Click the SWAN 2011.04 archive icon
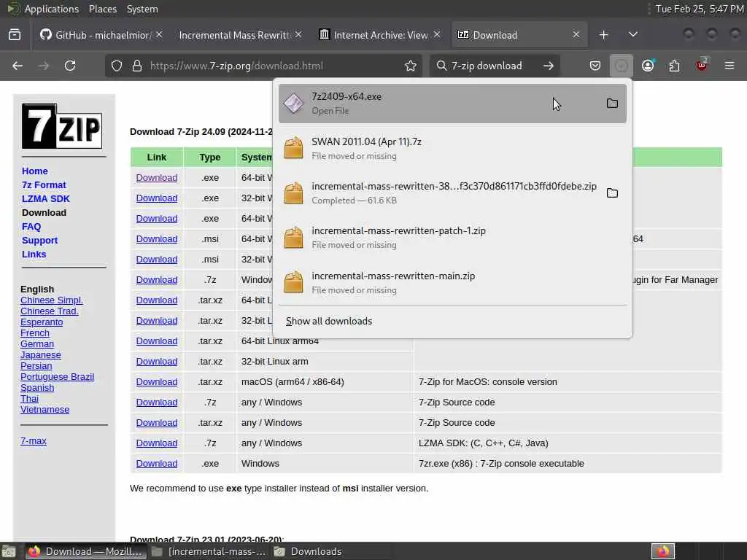The height and width of the screenshot is (560, 747). coord(293,147)
